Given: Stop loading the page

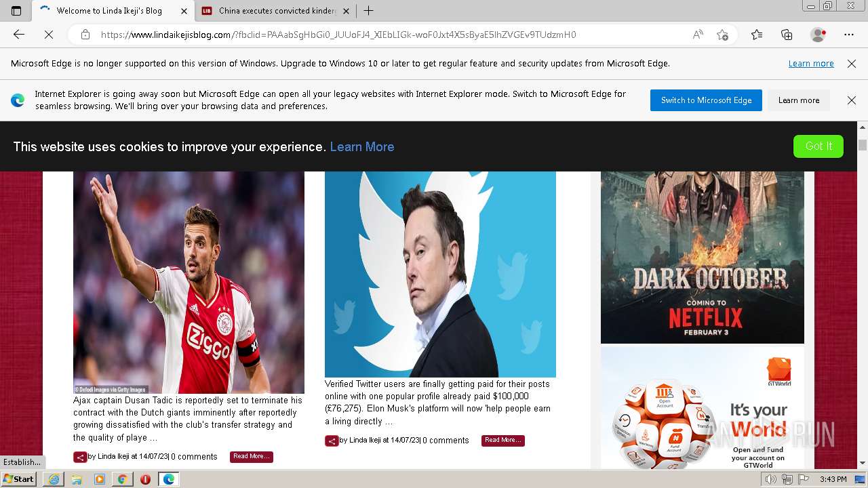Looking at the screenshot, I should click(x=49, y=35).
